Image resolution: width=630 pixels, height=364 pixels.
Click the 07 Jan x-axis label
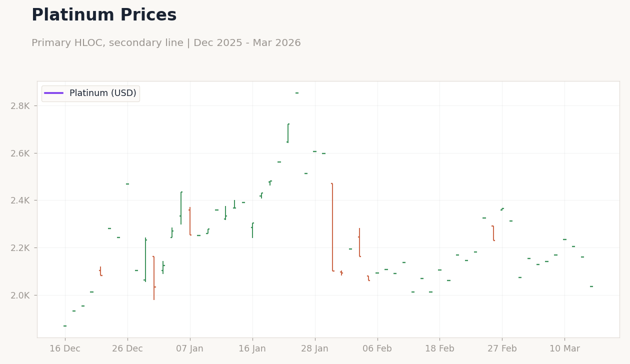(190, 349)
